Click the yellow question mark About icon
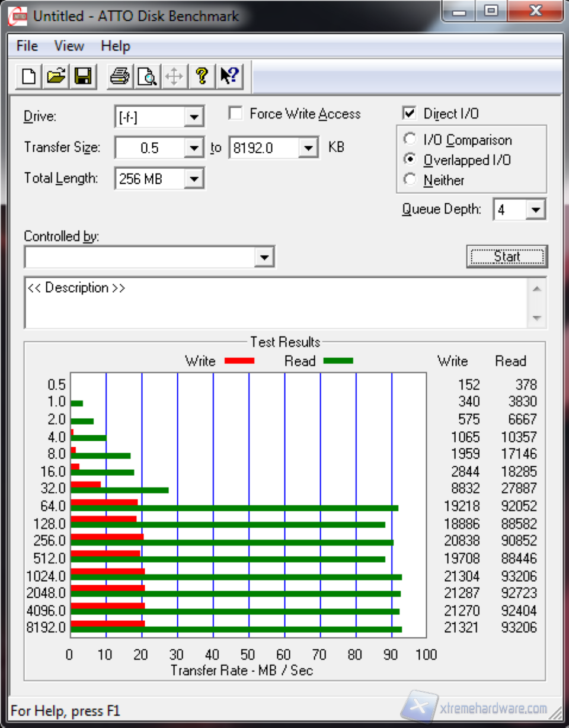The image size is (569, 728). pos(202,76)
